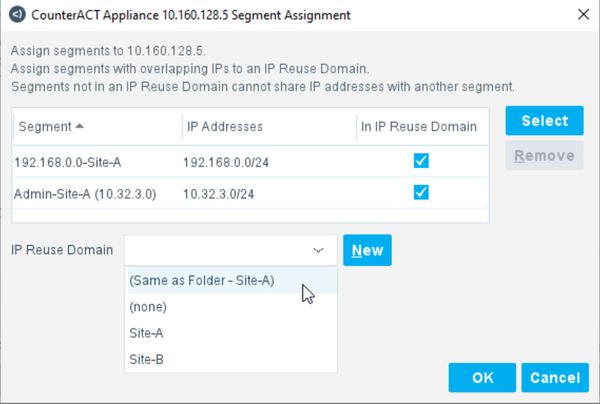Click the In IP Reuse Domain header

419,127
